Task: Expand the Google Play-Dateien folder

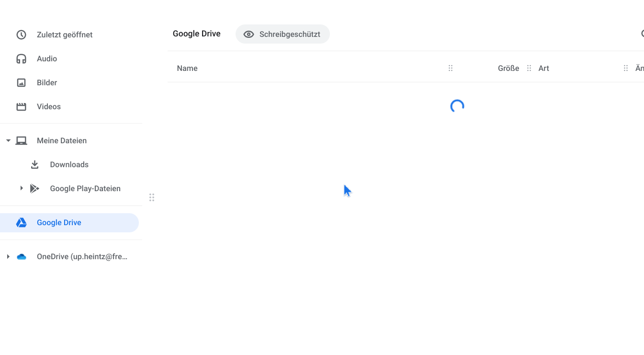Action: pyautogui.click(x=22, y=188)
